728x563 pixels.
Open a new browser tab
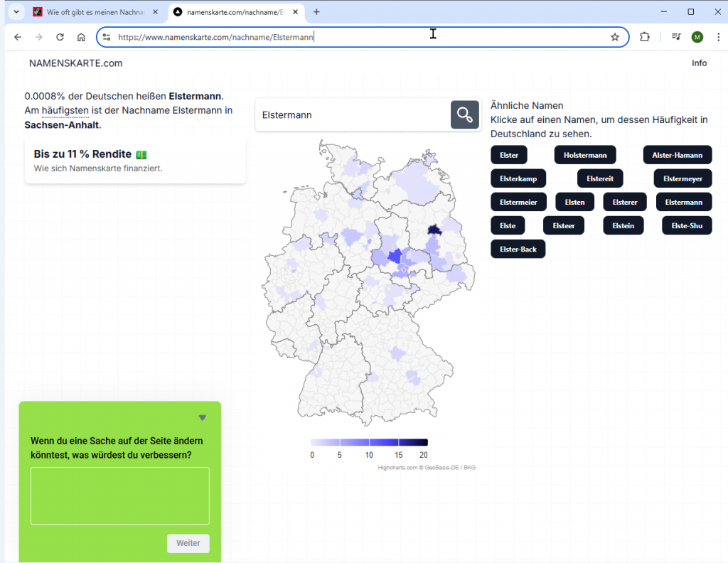316,12
